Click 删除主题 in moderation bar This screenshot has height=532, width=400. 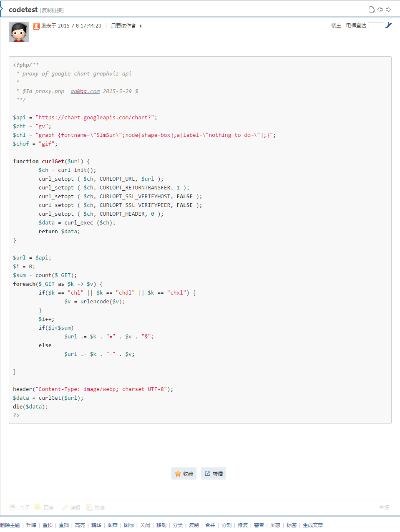(x=10, y=525)
